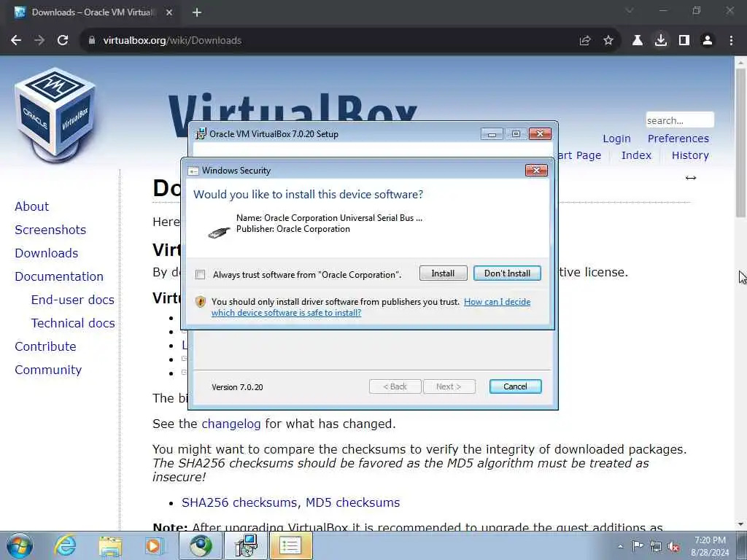Share this page icon in address bar

585,41
